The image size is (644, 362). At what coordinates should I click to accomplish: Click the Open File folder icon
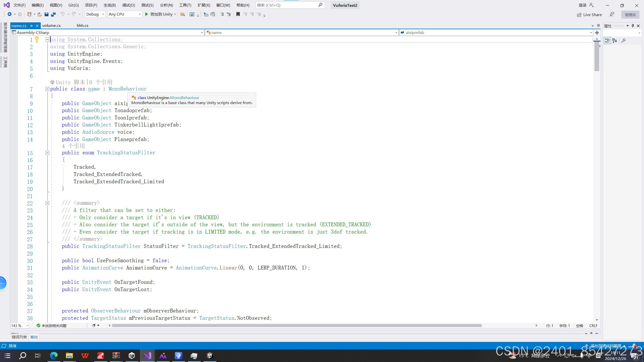(39, 14)
